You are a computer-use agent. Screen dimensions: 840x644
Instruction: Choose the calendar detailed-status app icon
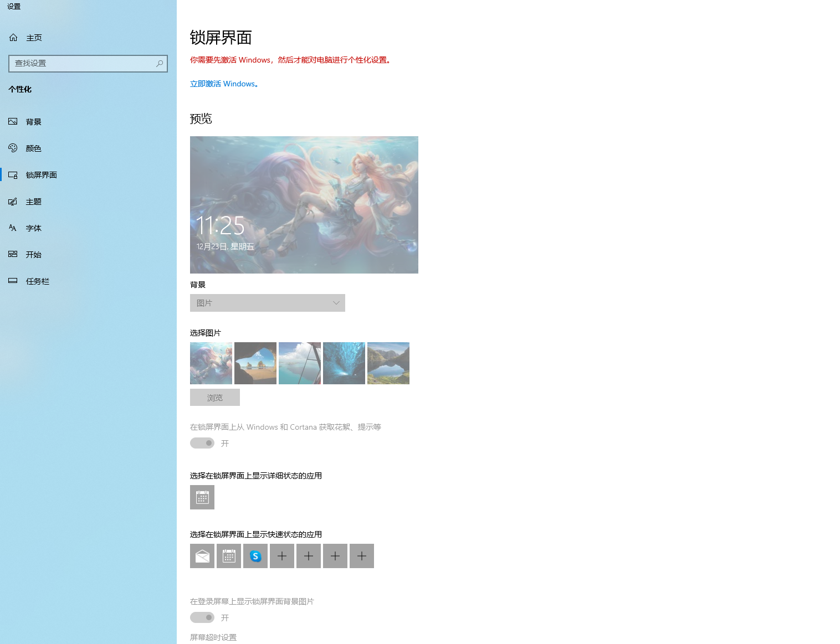[202, 497]
